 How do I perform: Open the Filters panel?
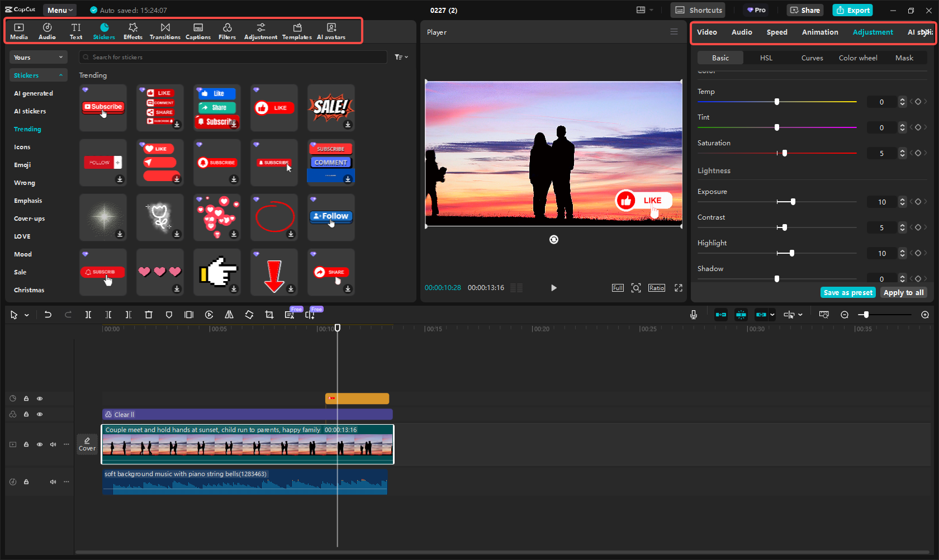coord(227,31)
